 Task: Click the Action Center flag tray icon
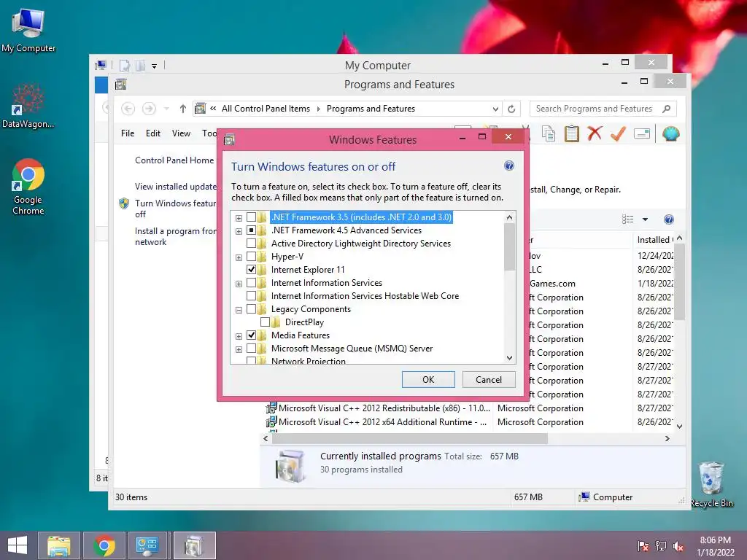tap(643, 546)
